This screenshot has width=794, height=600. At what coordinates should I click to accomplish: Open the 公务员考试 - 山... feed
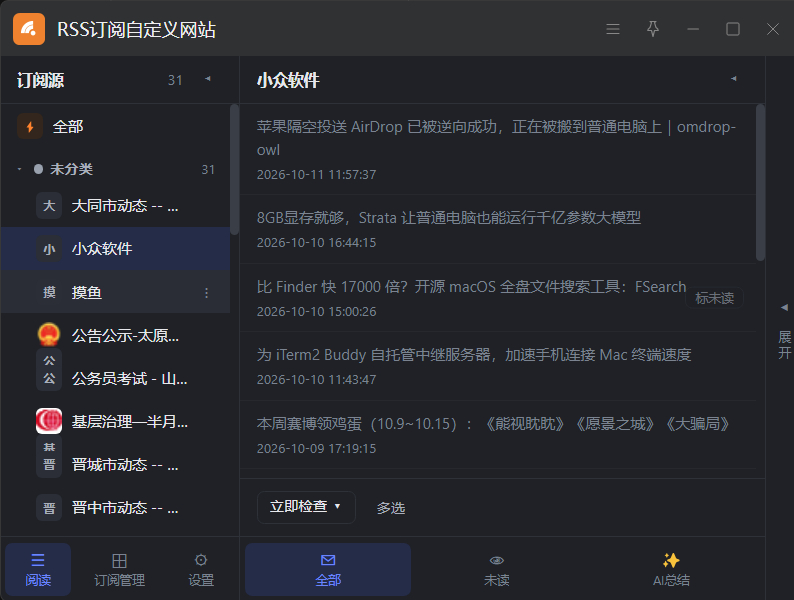tap(115, 378)
